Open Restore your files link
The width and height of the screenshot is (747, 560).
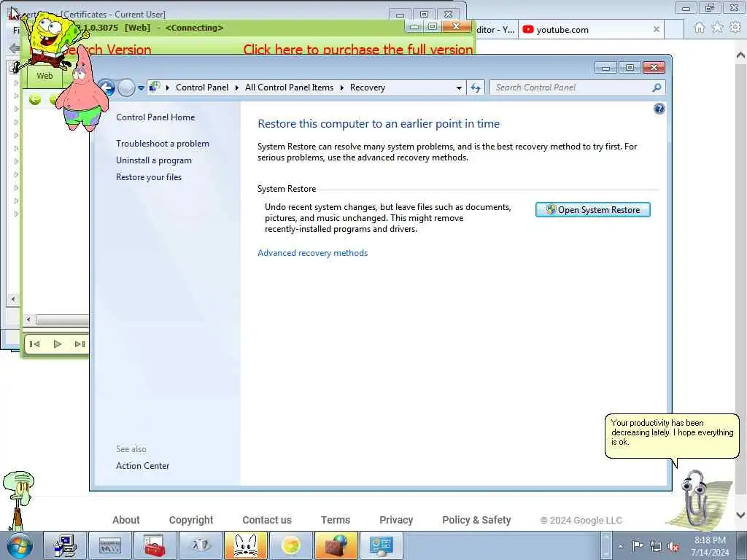coord(149,177)
